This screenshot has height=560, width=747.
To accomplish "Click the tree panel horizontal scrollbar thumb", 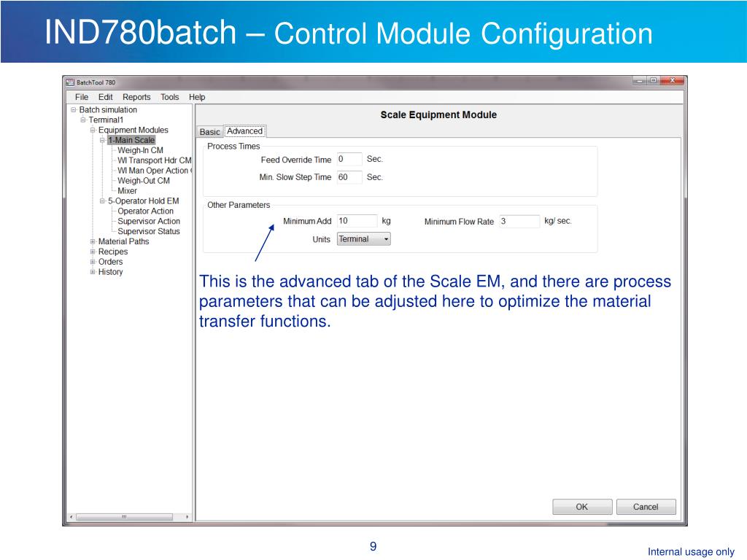I will click(124, 517).
